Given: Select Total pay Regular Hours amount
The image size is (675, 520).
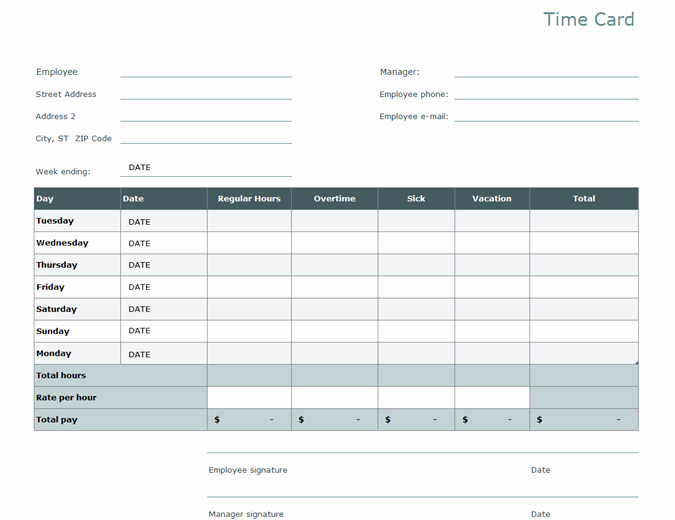Looking at the screenshot, I should pos(249,420).
